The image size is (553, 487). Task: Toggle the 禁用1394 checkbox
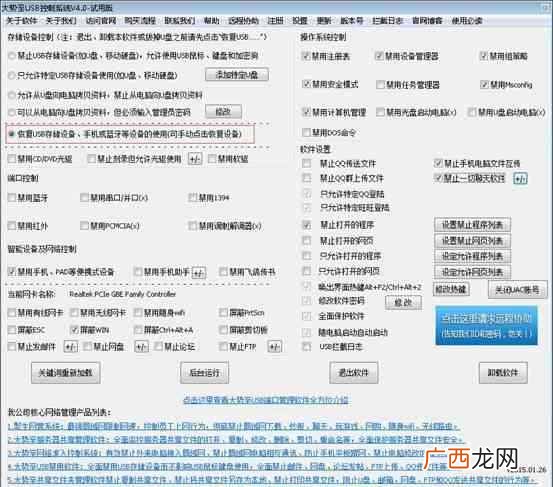point(193,197)
